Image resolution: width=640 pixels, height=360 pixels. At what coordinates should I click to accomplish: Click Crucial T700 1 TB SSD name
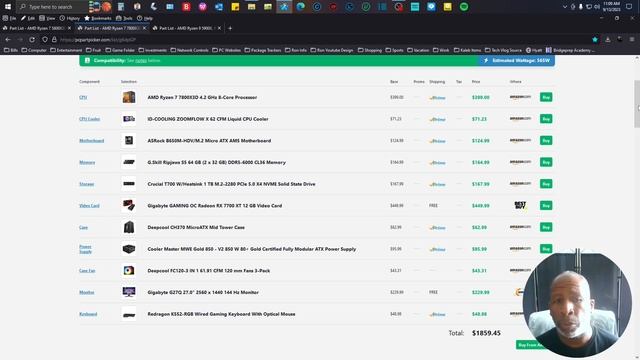231,184
